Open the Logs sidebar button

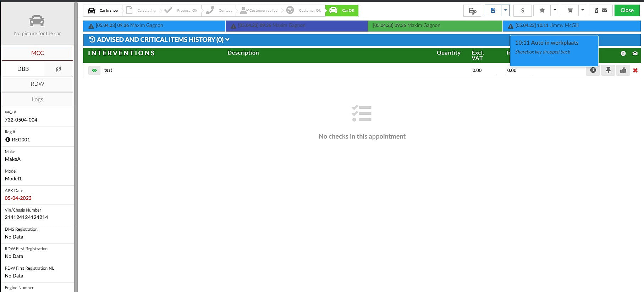[37, 100]
